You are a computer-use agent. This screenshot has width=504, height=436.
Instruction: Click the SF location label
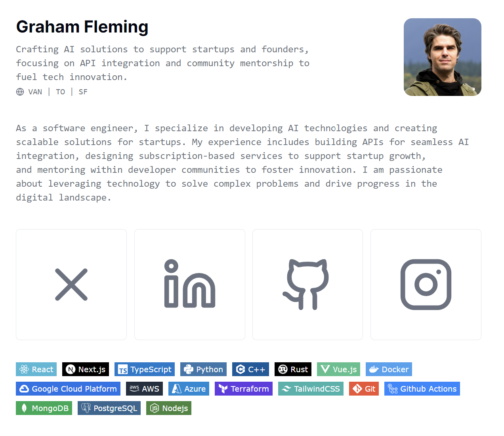point(83,92)
